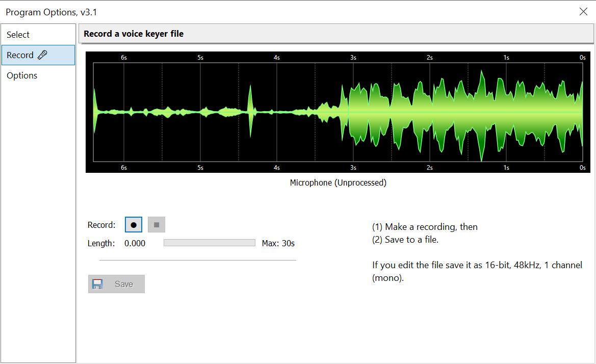The image size is (596, 364).
Task: Click the 3s marker above the waveform
Action: tap(353, 58)
